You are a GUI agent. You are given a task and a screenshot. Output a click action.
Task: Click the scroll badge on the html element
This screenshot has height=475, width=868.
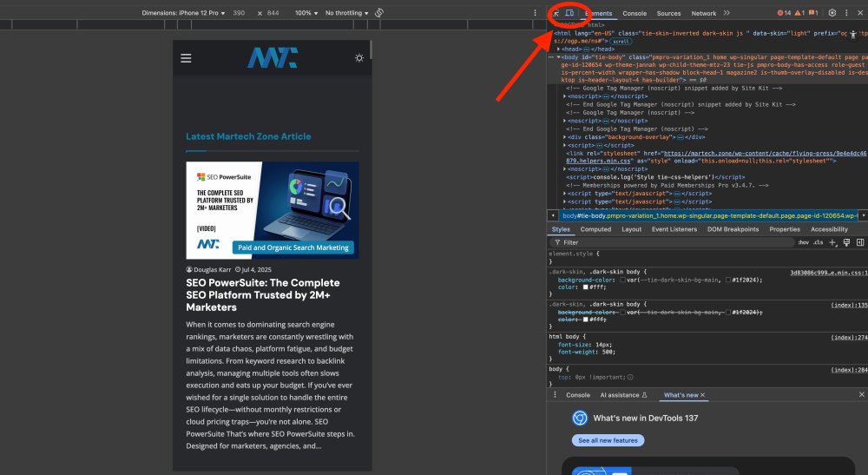(x=621, y=42)
